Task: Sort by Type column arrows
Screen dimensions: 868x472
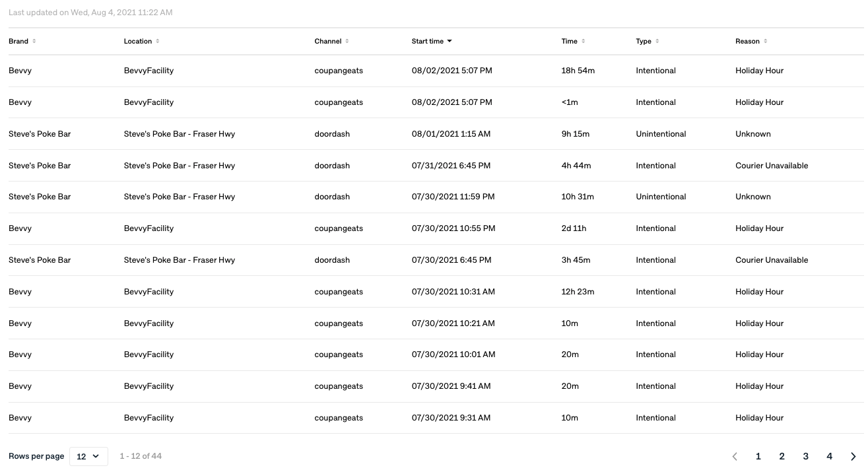Action: 657,41
